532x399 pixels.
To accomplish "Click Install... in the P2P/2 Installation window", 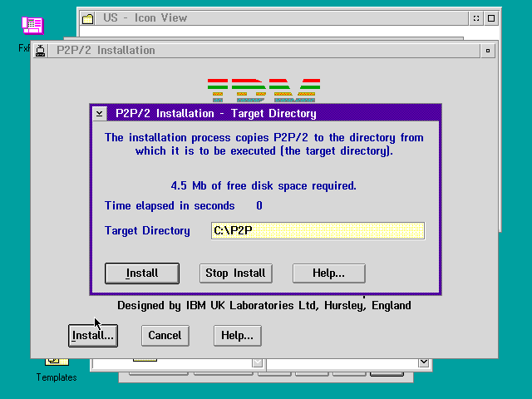I will pos(93,336).
